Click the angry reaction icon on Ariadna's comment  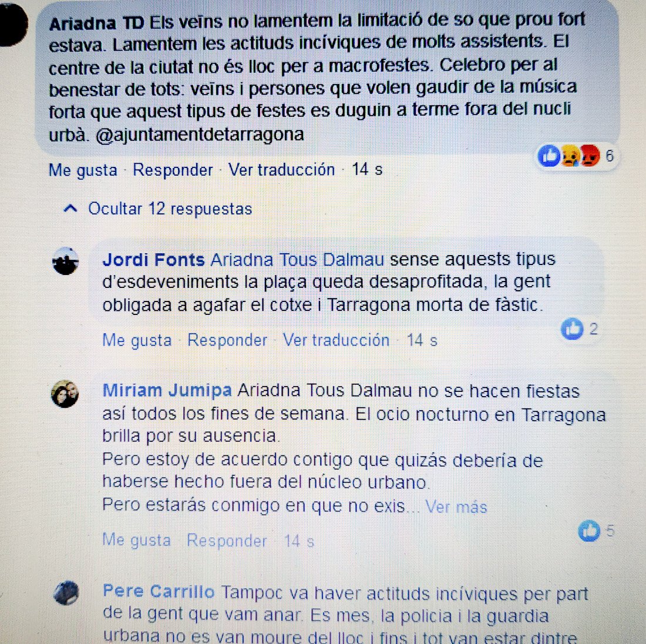click(590, 156)
